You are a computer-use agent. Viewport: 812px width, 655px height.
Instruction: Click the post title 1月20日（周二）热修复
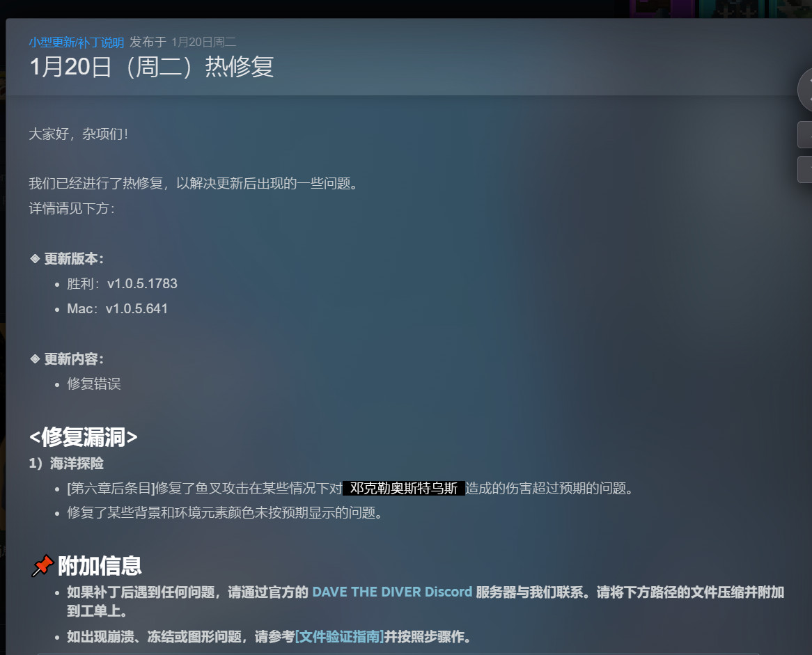click(151, 67)
